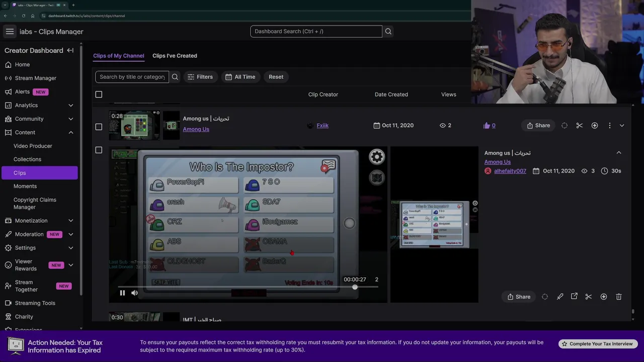
Task: Open Stream Together in the sidebar
Action: pos(26,286)
